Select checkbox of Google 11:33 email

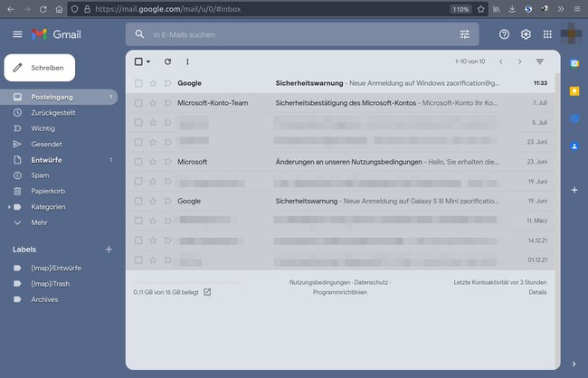tap(138, 83)
